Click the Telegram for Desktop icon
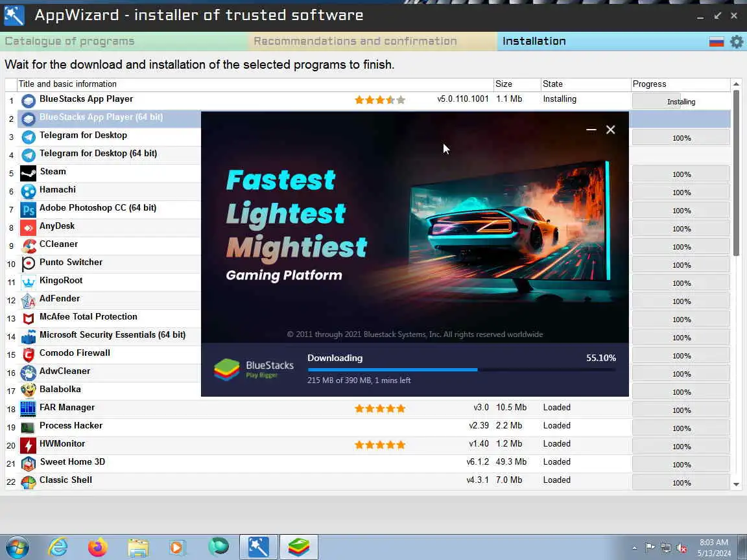Viewport: 747px width, 560px height. (29, 137)
